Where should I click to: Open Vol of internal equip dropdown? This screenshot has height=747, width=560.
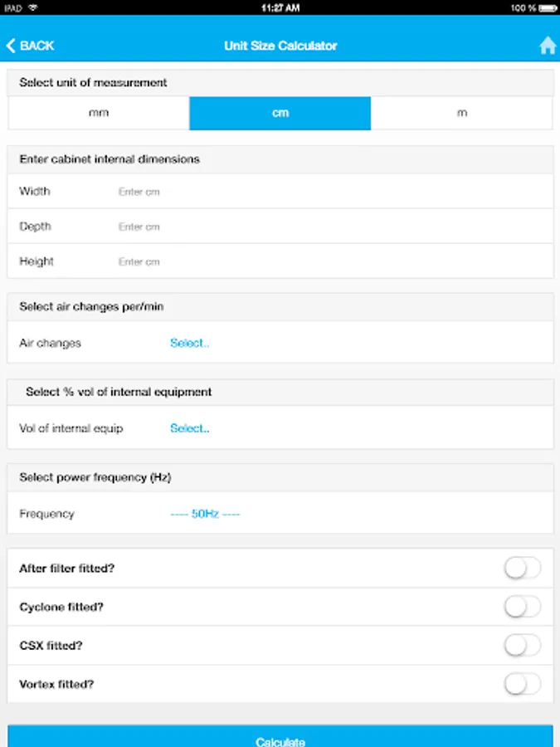(x=190, y=428)
